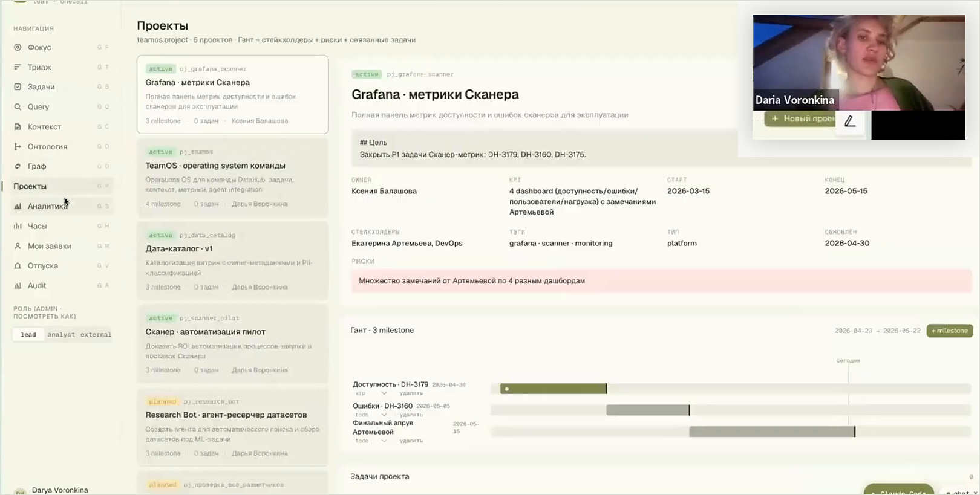Click удалить for the Ошибки · DH-3160 milestone
The height and width of the screenshot is (495, 980).
pyautogui.click(x=411, y=415)
